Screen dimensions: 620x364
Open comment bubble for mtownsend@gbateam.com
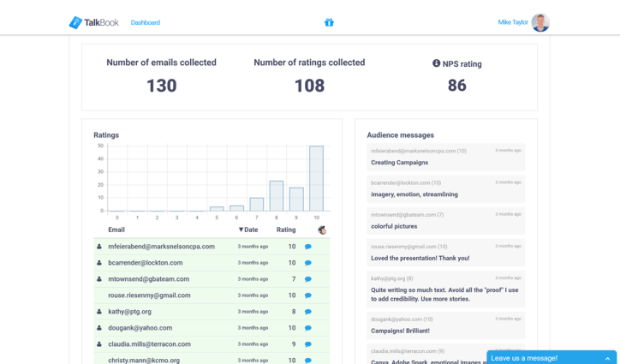click(308, 279)
